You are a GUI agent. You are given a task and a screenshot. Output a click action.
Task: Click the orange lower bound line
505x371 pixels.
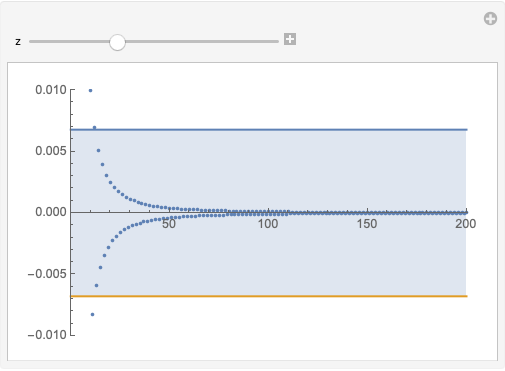coord(269,296)
